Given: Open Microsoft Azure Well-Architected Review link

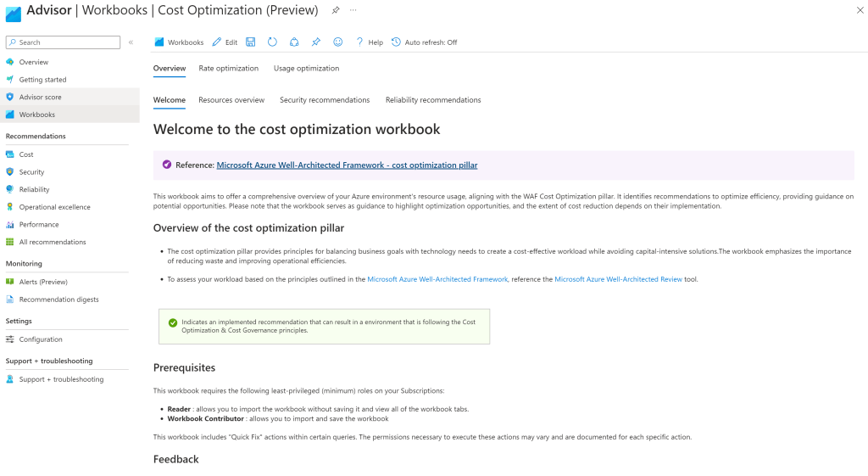Looking at the screenshot, I should [618, 279].
